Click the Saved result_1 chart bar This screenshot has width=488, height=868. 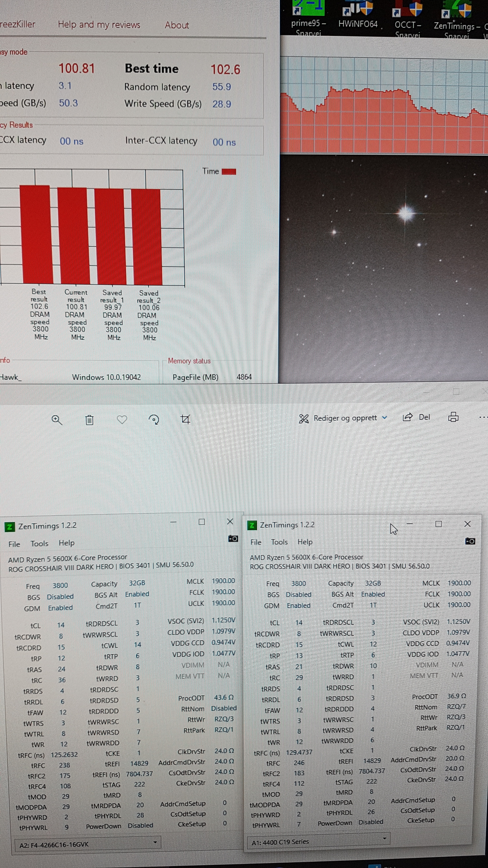tap(110, 237)
